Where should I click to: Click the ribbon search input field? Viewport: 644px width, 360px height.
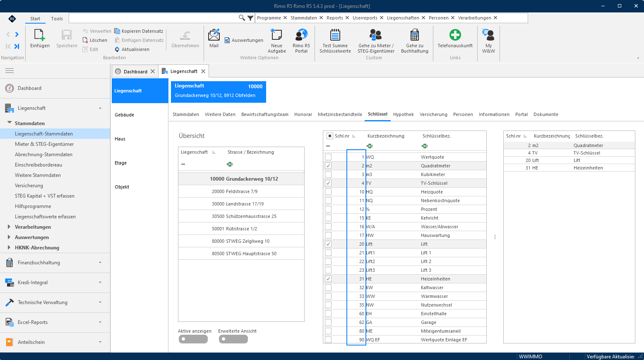click(x=153, y=18)
